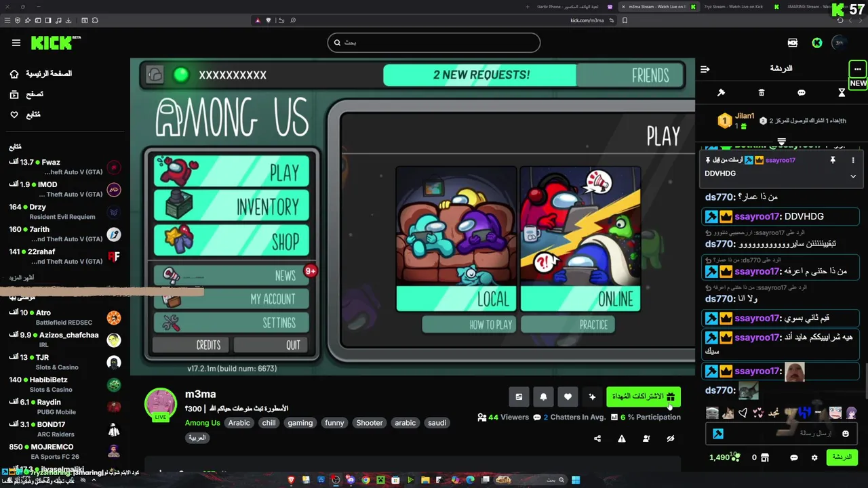Click the Kick logo
The image size is (868, 488).
(x=55, y=43)
